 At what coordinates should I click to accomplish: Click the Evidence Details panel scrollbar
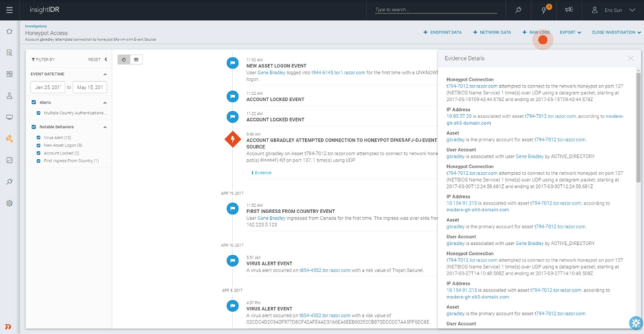tap(638, 125)
